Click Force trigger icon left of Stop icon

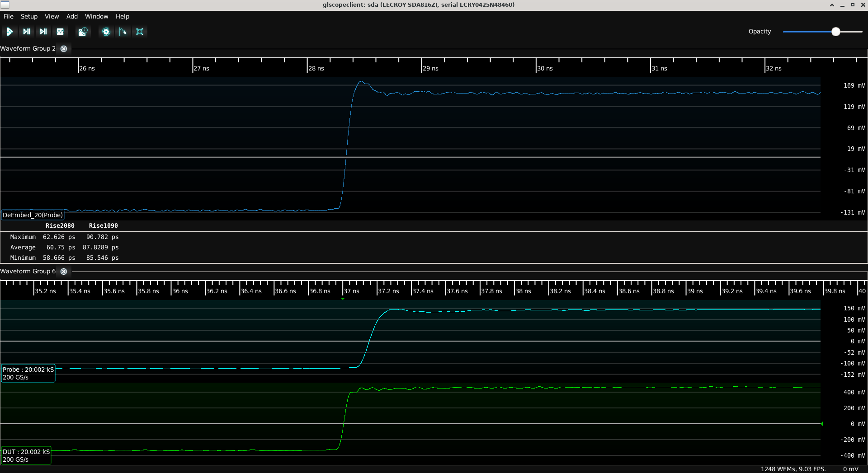point(43,32)
